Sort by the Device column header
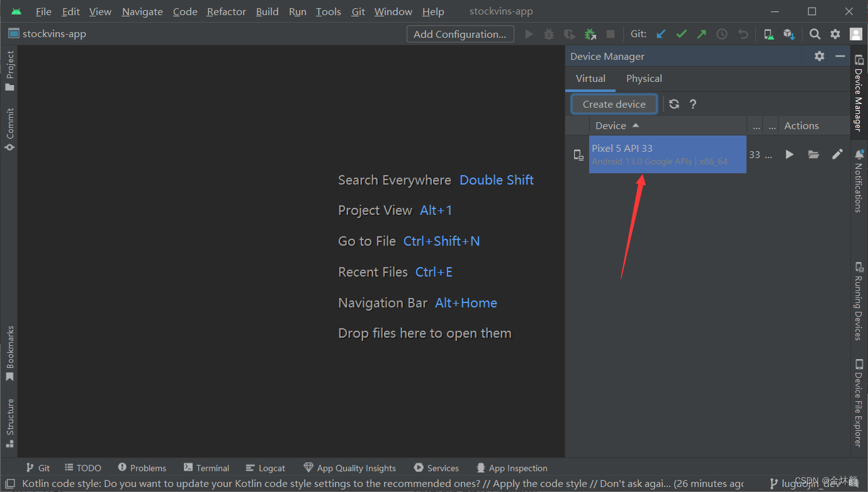Image resolution: width=868 pixels, height=492 pixels. point(668,125)
